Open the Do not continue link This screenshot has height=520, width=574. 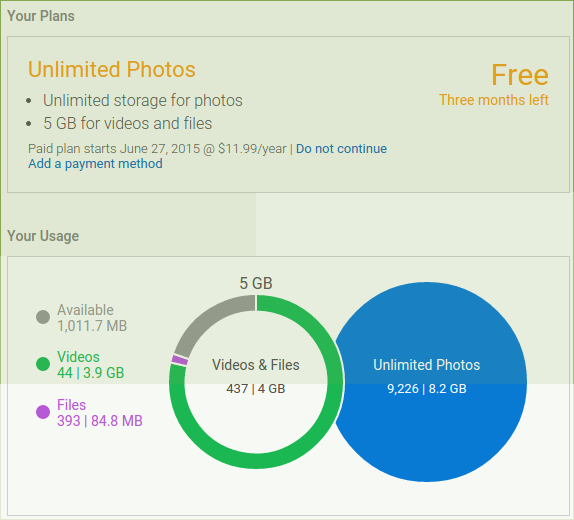[341, 149]
